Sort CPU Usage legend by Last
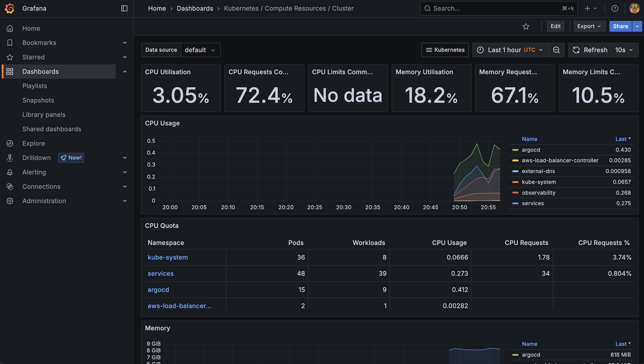 [623, 139]
